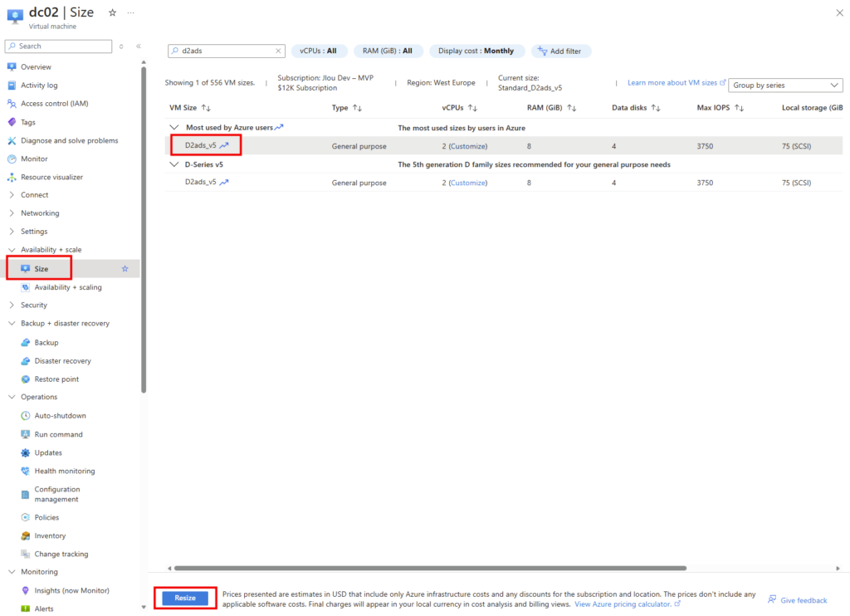Click the Monitor gauge icon
850x616 pixels.
tap(12, 159)
